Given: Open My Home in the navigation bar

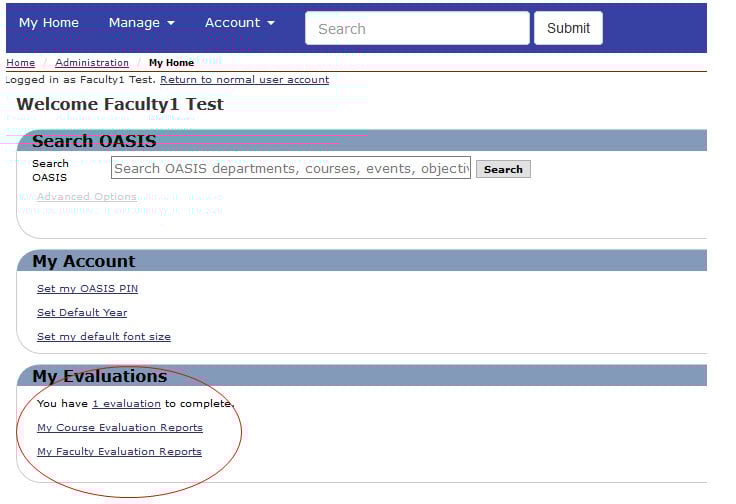Looking at the screenshot, I should coord(48,23).
